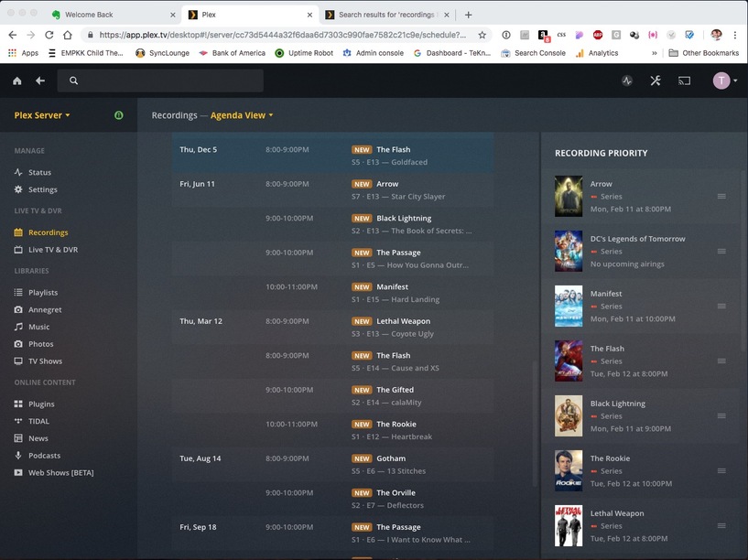This screenshot has height=560, width=748.
Task: Open the user account avatar menu
Action: [x=724, y=81]
